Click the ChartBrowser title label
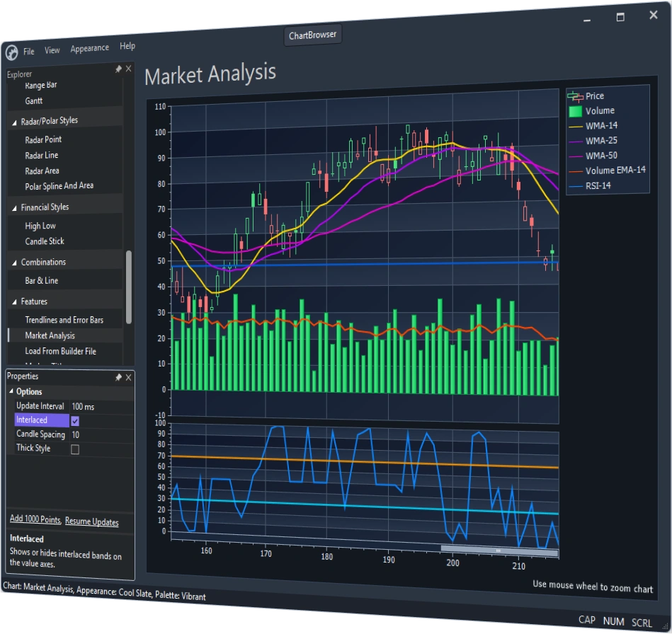Screen dimensions: 672x634 point(312,35)
